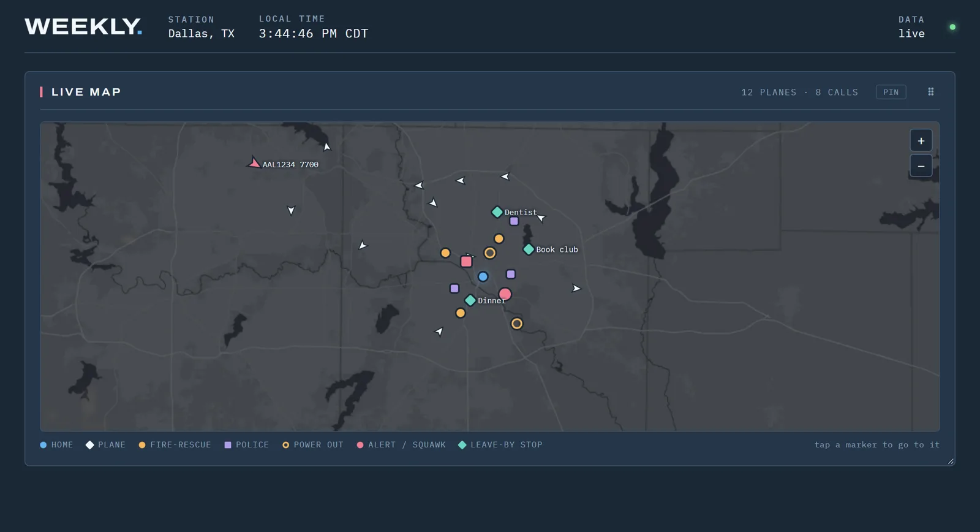Select the police marker right of home

[510, 274]
